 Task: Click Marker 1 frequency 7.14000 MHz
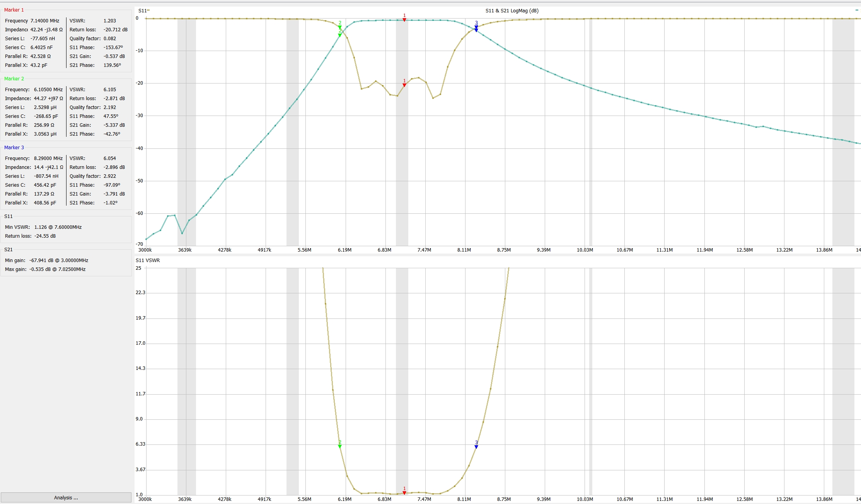point(45,20)
